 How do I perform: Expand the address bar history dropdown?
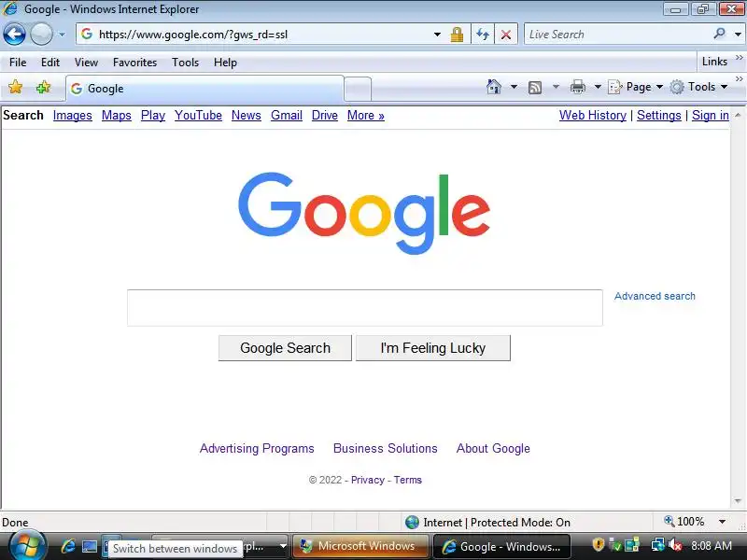tap(437, 35)
